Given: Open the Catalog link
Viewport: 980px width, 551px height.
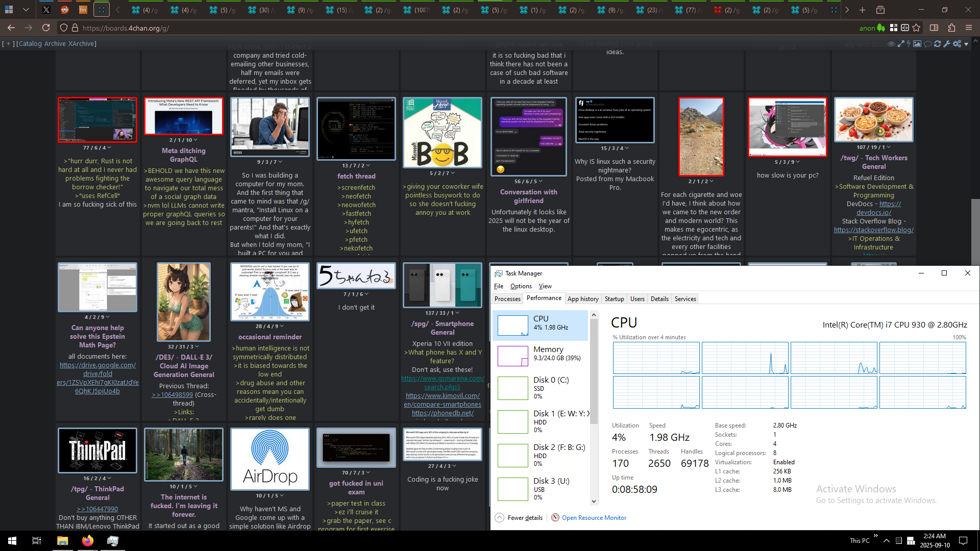Looking at the screenshot, I should pos(30,44).
